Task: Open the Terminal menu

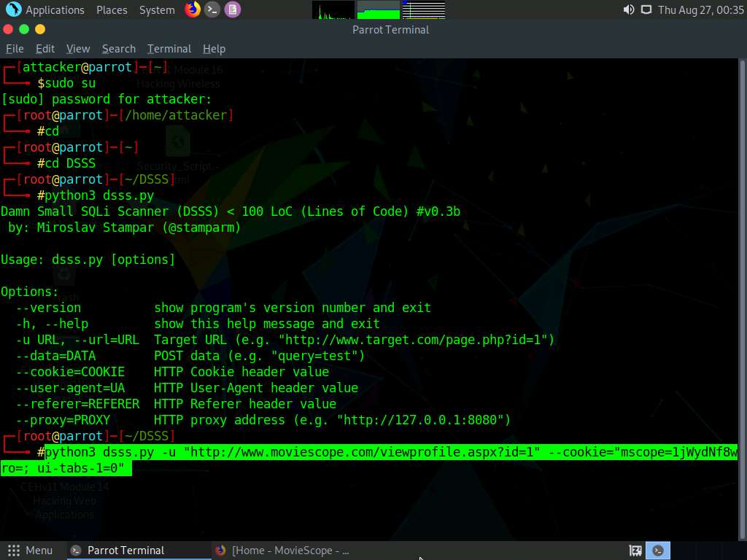Action: pyautogui.click(x=169, y=48)
